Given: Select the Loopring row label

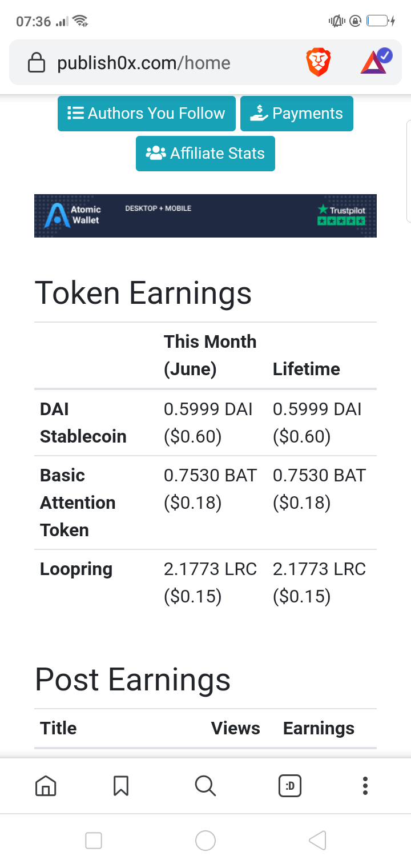Looking at the screenshot, I should 76,569.
